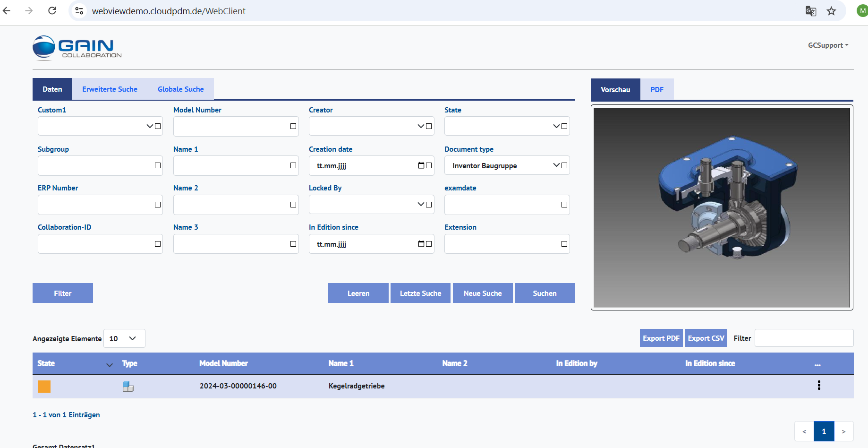The height and width of the screenshot is (448, 868).
Task: Toggle the checkbox beside Model Number field
Action: (293, 126)
